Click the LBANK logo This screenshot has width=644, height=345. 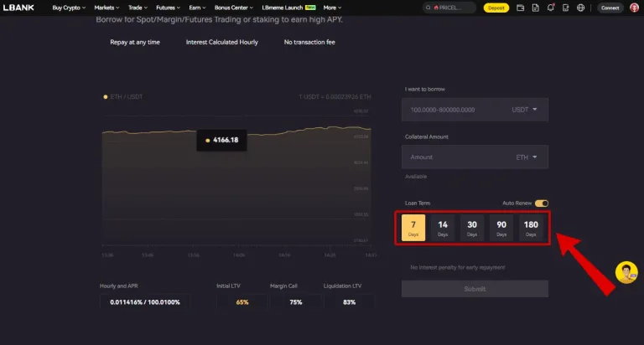tap(18, 8)
